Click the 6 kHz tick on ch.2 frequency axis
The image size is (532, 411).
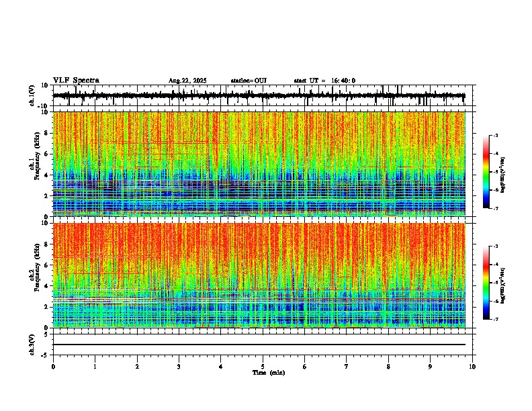coord(47,265)
